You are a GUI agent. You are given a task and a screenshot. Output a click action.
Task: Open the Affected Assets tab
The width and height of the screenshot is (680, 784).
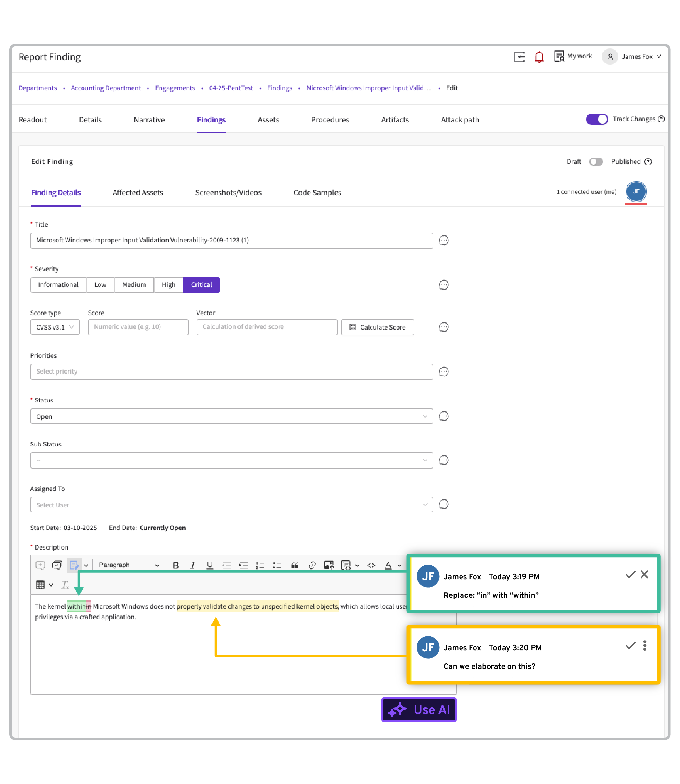pos(138,193)
